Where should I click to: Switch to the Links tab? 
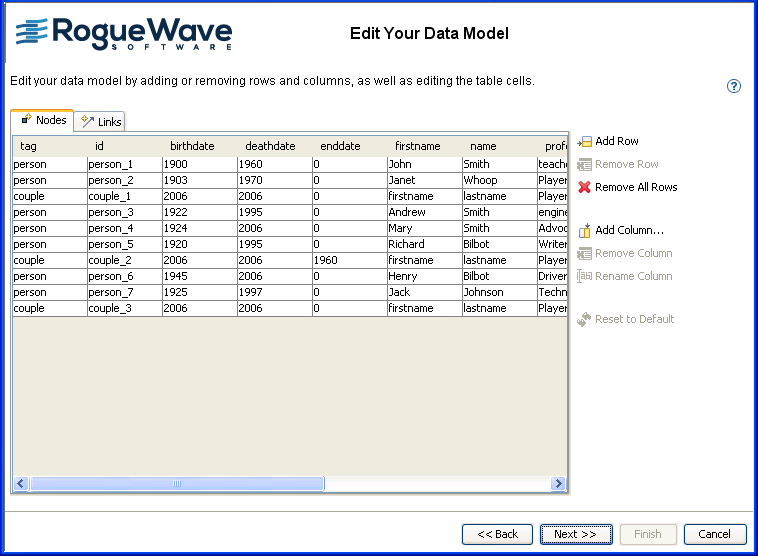click(101, 122)
